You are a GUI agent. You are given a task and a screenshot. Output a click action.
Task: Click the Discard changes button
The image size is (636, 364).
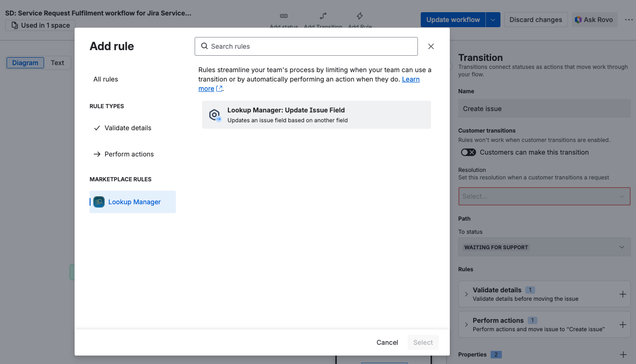(x=536, y=20)
